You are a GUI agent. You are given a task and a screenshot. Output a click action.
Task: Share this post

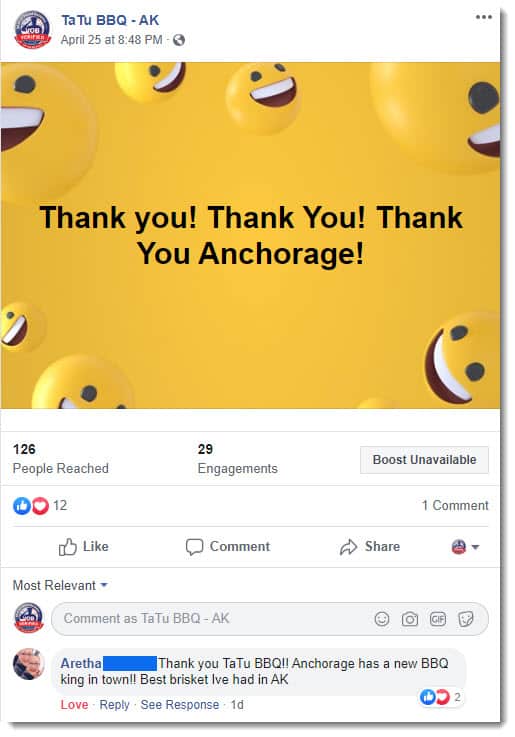click(x=370, y=547)
